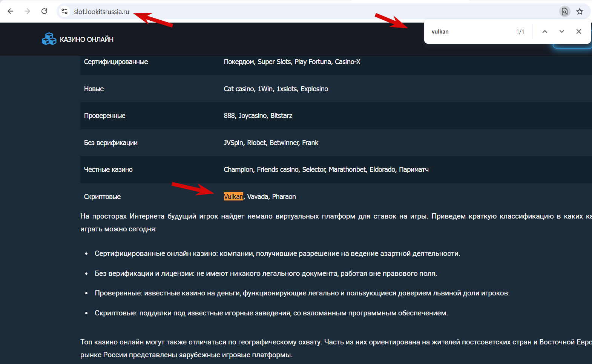Bookmark this page with the star
This screenshot has width=592, height=364.
tap(580, 11)
